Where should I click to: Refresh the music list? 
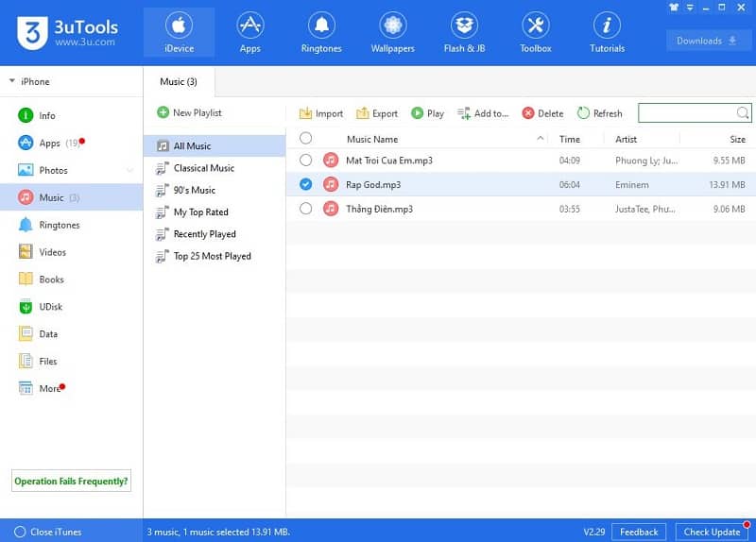point(599,113)
